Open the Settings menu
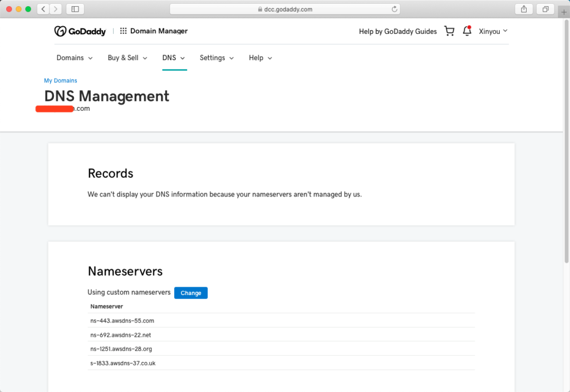The image size is (570, 392). [217, 58]
